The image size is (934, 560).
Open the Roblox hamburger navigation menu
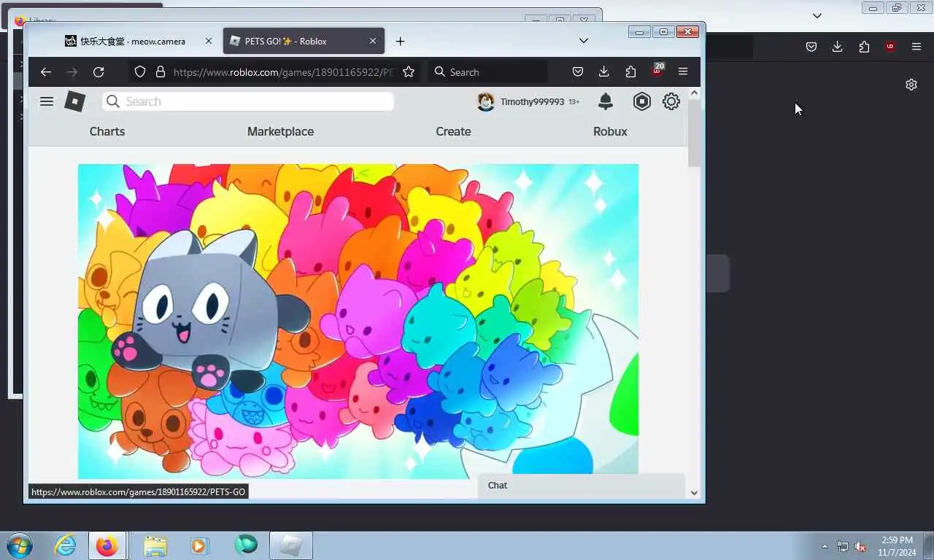coord(47,101)
